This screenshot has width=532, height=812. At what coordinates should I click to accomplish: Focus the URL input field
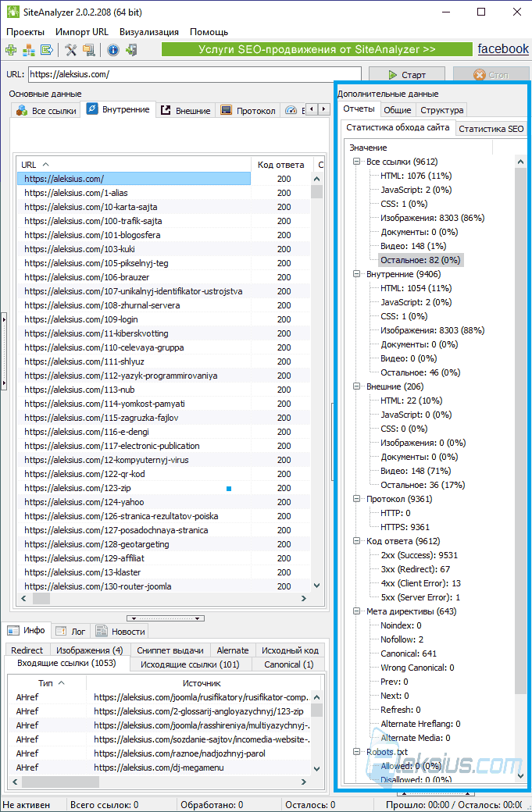tap(195, 74)
